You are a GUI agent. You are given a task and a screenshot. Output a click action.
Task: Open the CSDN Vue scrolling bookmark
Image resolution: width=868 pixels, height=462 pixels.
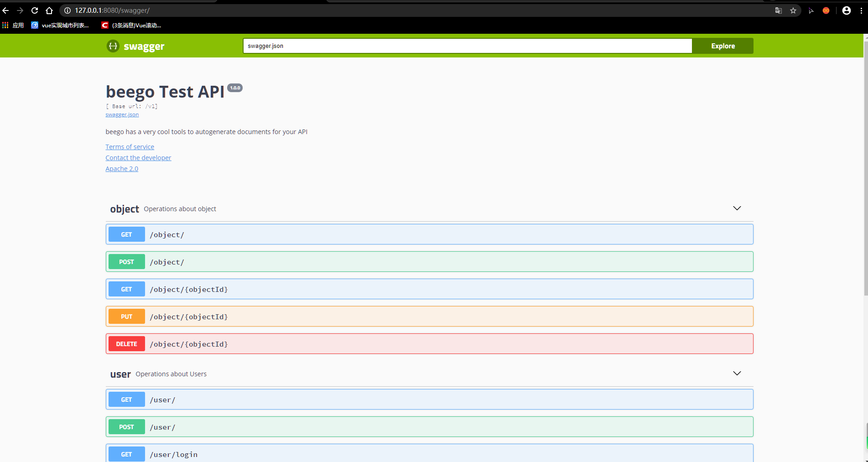131,25
